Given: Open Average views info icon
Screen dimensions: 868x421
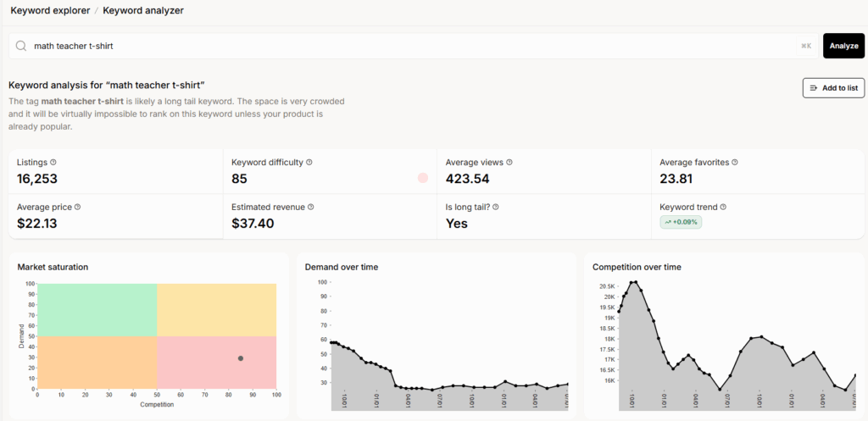Looking at the screenshot, I should coord(509,163).
